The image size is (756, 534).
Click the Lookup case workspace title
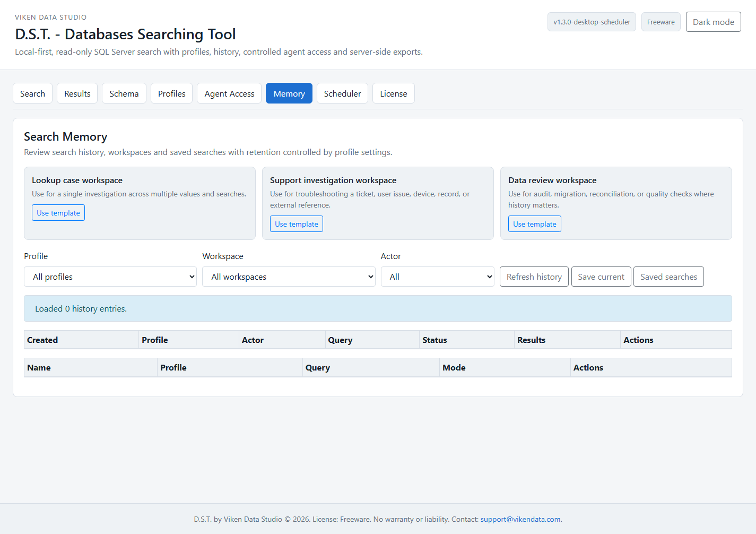77,180
